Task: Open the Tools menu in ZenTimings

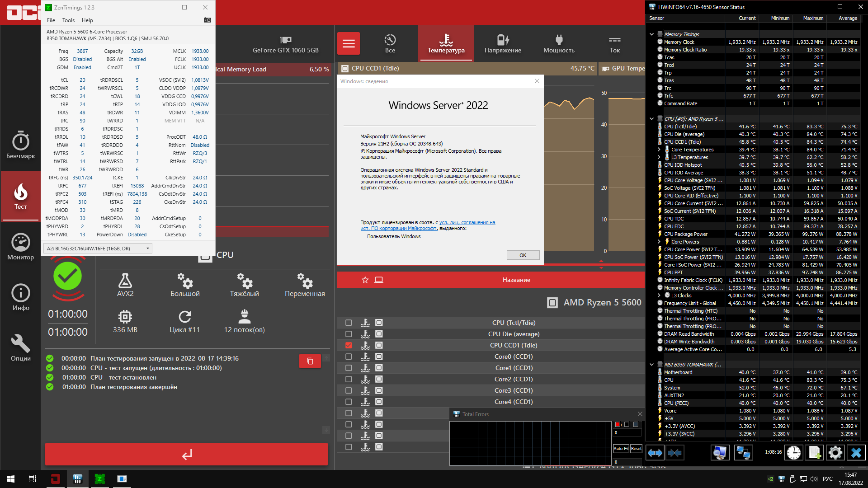Action: [68, 20]
